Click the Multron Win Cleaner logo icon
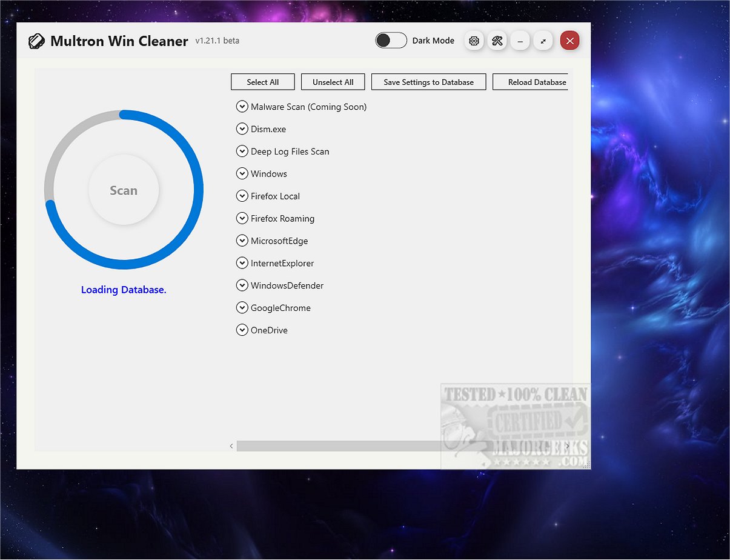This screenshot has width=730, height=560. (x=36, y=41)
